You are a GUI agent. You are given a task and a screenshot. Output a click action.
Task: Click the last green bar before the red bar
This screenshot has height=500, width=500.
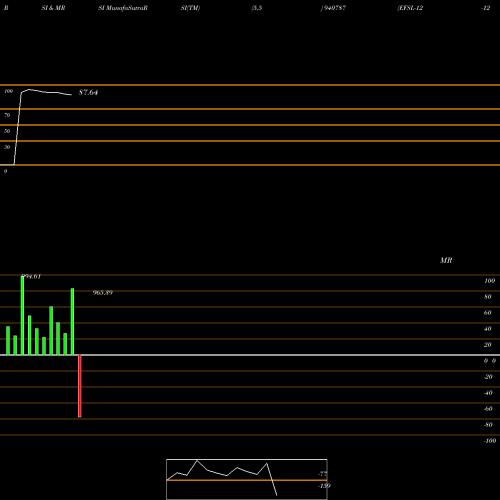pos(72,322)
